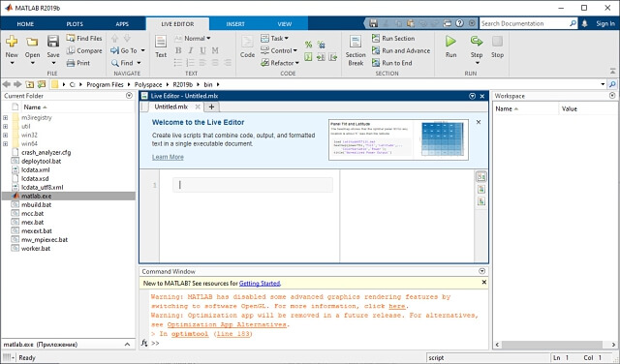Close the New to MATLAB banner
Image resolution: width=620 pixels, height=364 pixels.
(x=484, y=282)
